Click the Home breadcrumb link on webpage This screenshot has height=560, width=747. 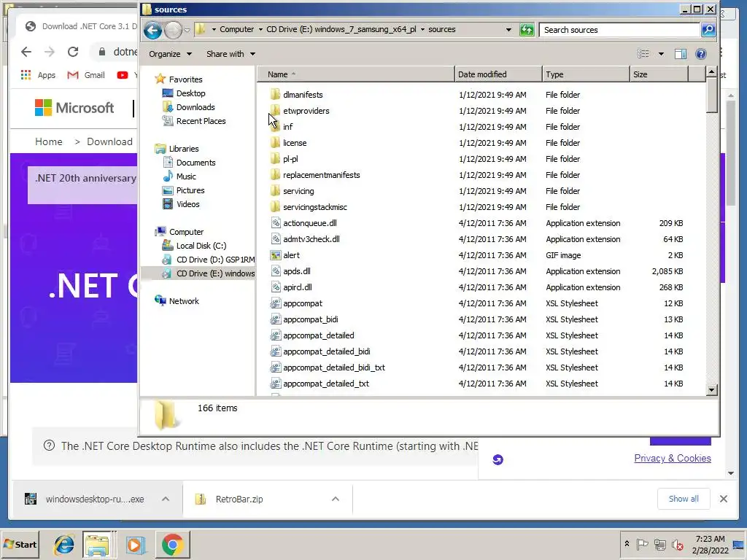(x=49, y=141)
